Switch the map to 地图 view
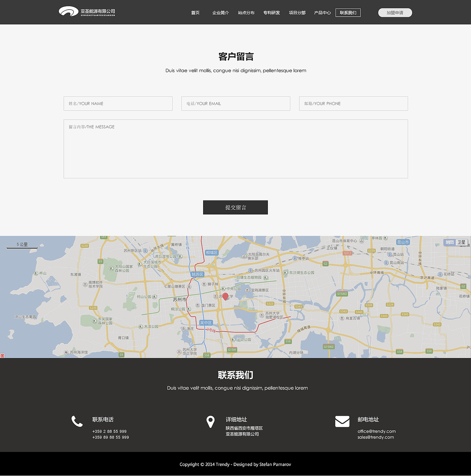Viewport: 471px width, 476px height. [449, 242]
